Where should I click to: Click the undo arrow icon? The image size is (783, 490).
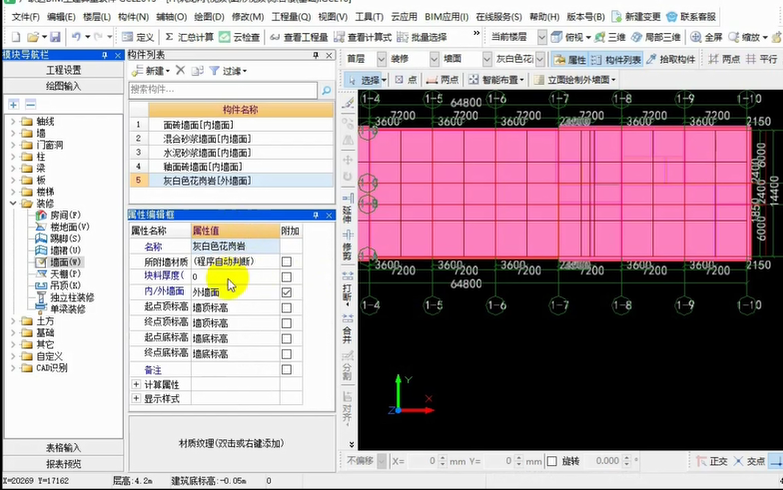pyautogui.click(x=76, y=36)
